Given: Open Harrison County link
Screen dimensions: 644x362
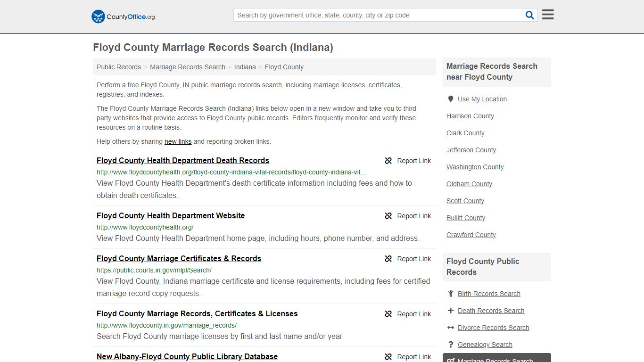Looking at the screenshot, I should [471, 116].
